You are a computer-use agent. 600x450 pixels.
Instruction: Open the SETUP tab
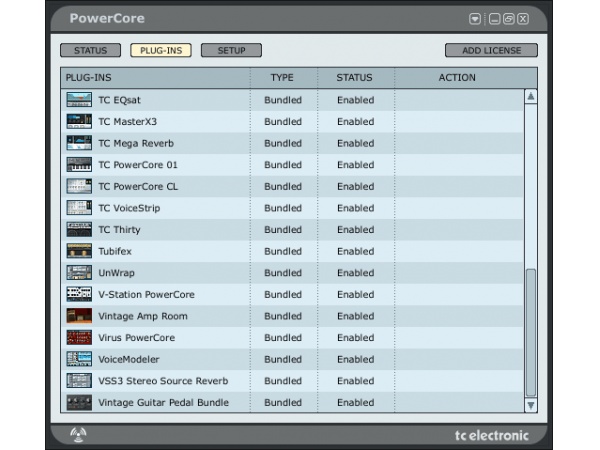[x=232, y=50]
